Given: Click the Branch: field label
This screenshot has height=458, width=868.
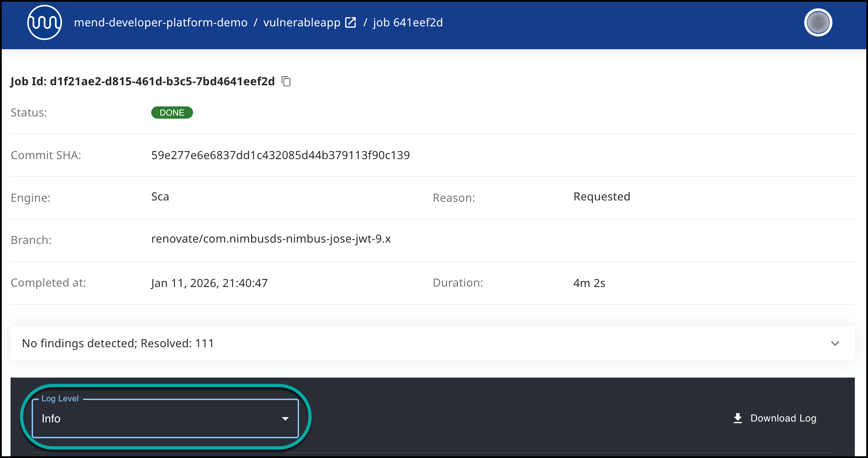Looking at the screenshot, I should coord(31,240).
